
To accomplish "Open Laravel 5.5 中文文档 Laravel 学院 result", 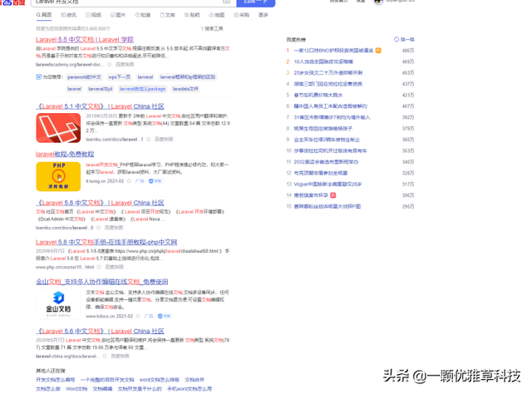I will 85,40.
